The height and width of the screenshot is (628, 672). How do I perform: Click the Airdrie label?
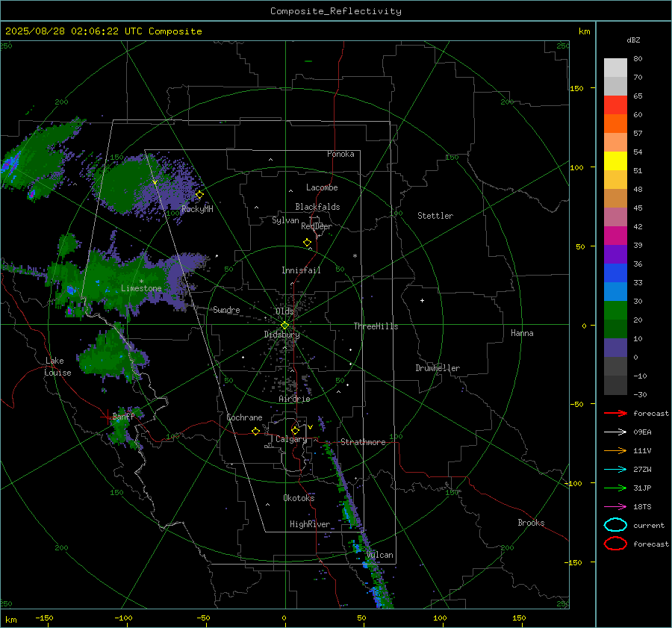[x=294, y=399]
